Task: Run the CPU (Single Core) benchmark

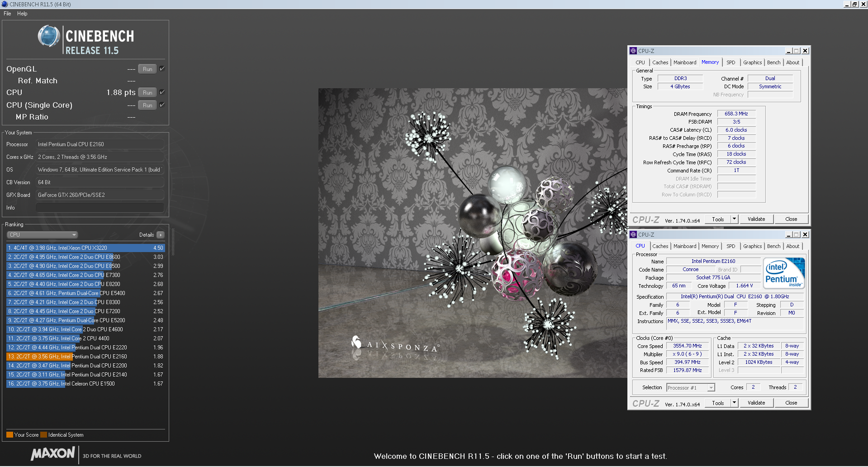Action: click(x=147, y=105)
